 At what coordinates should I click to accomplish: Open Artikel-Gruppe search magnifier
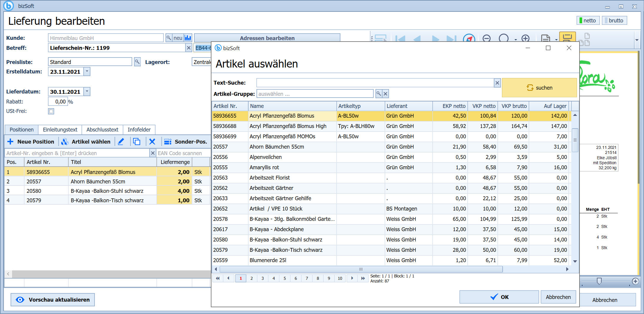pos(379,94)
